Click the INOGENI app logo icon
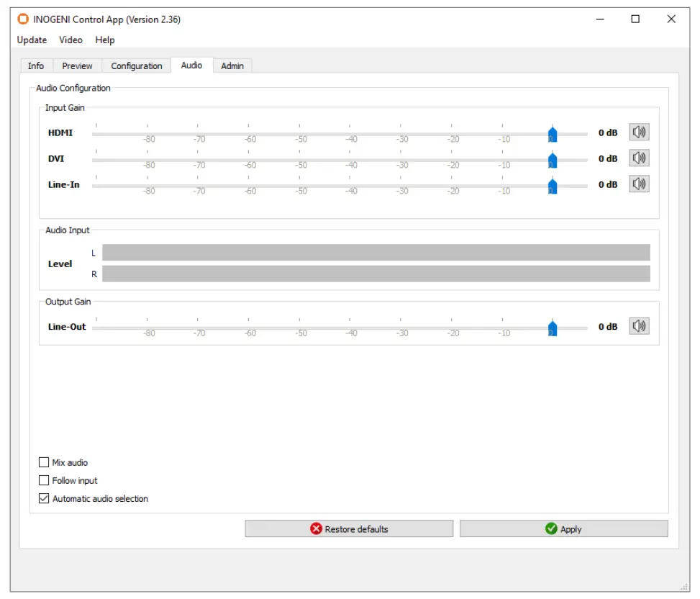This screenshot has height=599, width=700. (x=23, y=19)
